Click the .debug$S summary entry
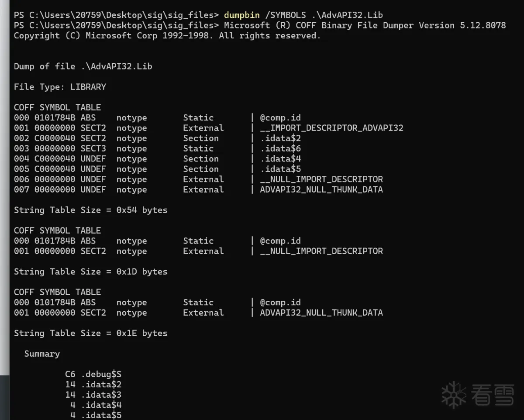 point(101,374)
